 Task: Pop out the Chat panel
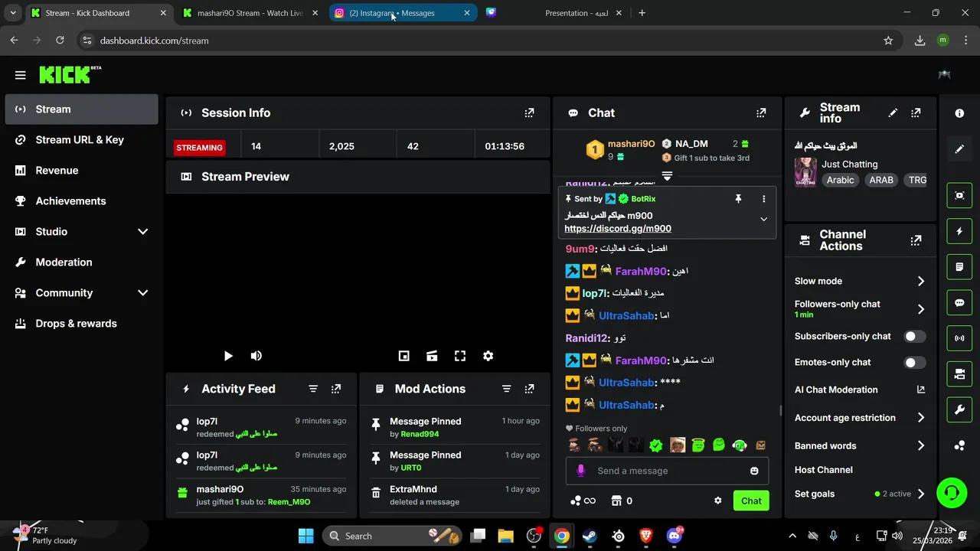pos(761,112)
